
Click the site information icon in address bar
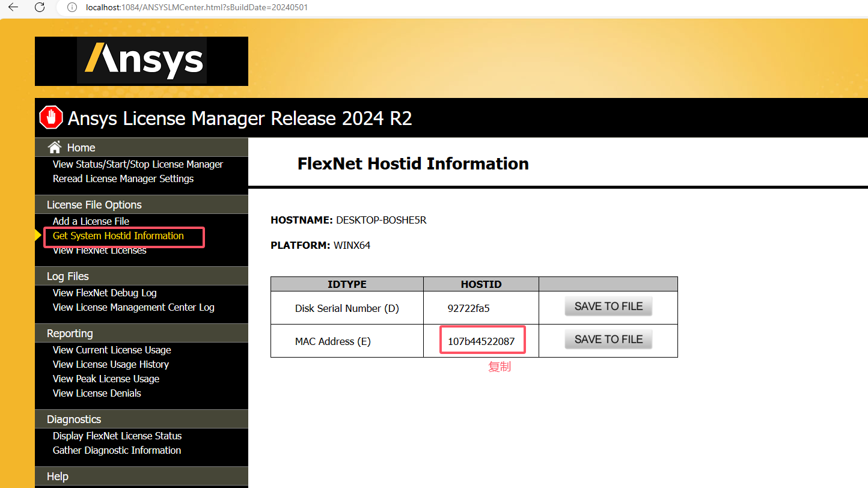(x=72, y=8)
